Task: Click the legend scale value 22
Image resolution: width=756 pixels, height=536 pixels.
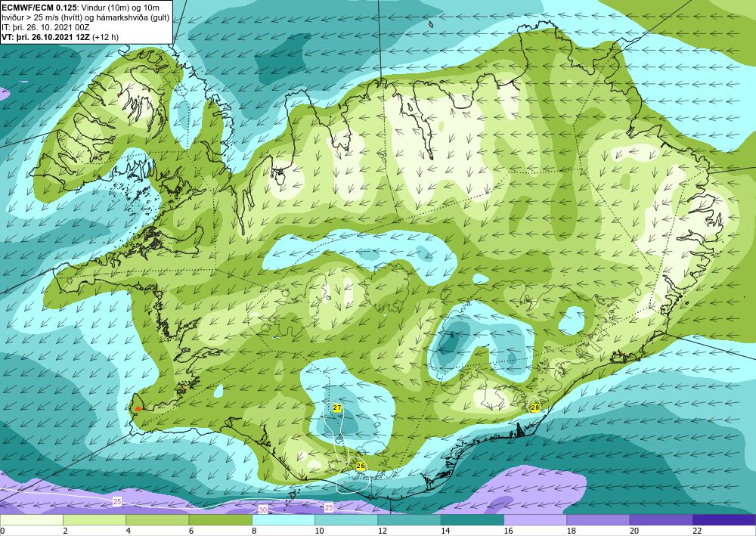Action: pos(698,531)
